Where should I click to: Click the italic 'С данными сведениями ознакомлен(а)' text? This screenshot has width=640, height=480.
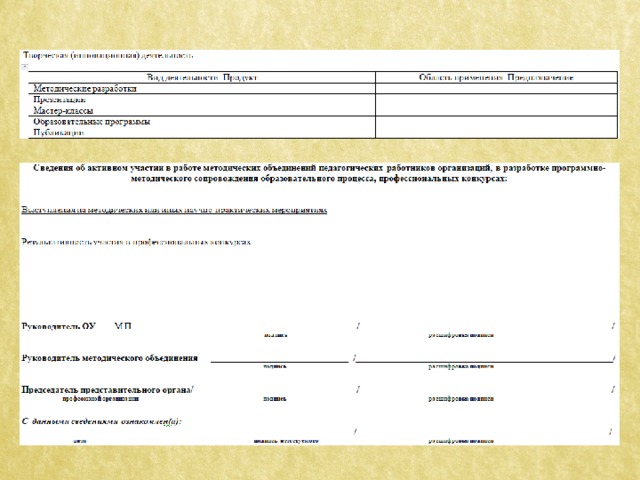[101, 421]
